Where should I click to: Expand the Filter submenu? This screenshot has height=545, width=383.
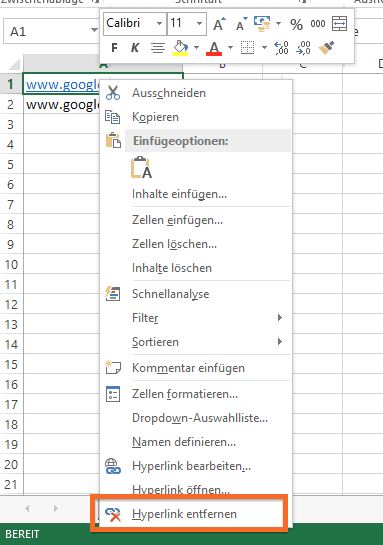pyautogui.click(x=196, y=318)
